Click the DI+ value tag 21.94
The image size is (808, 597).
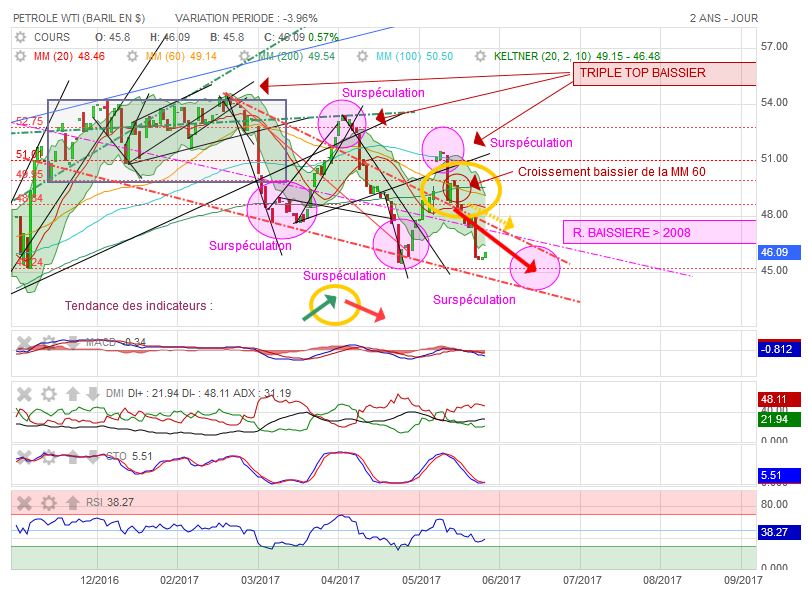pos(780,419)
